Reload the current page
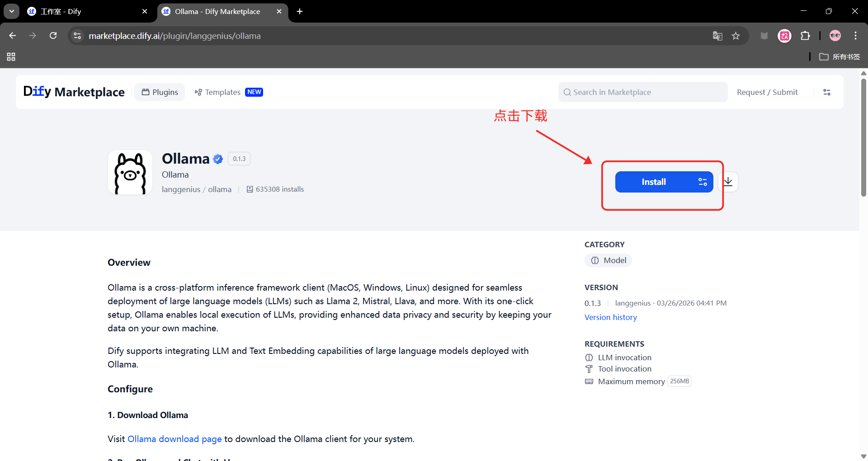Viewport: 868px width, 461px height. pyautogui.click(x=53, y=36)
